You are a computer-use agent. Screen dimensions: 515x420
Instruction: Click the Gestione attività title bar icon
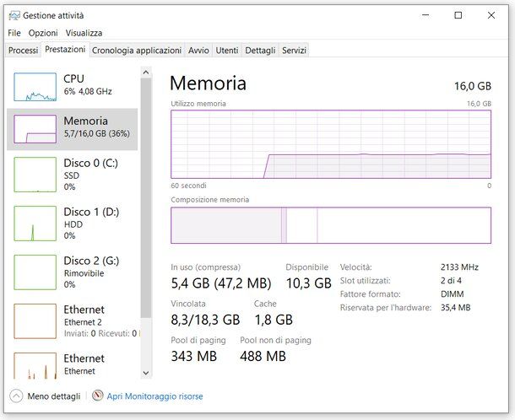click(14, 15)
